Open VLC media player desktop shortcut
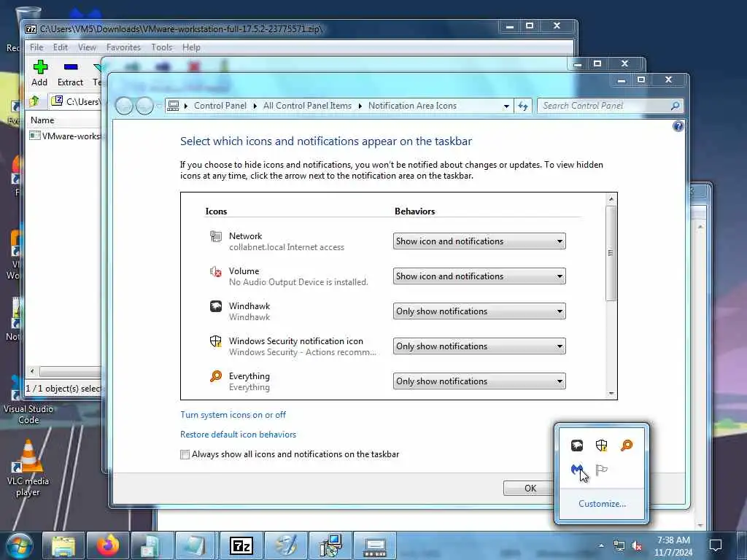 coord(28,469)
